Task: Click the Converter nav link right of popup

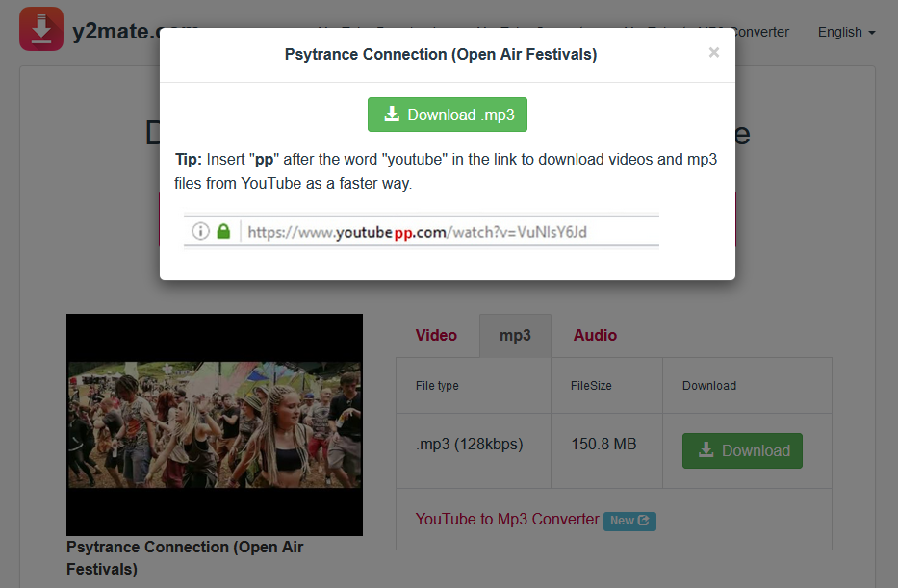Action: tap(762, 32)
